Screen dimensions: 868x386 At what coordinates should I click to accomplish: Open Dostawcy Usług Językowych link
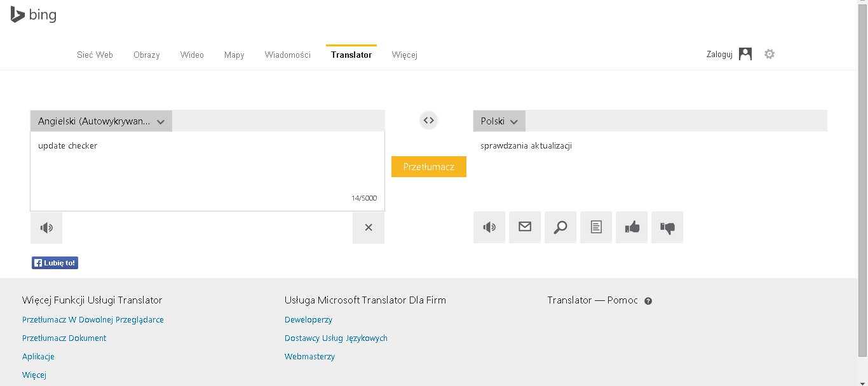(336, 338)
